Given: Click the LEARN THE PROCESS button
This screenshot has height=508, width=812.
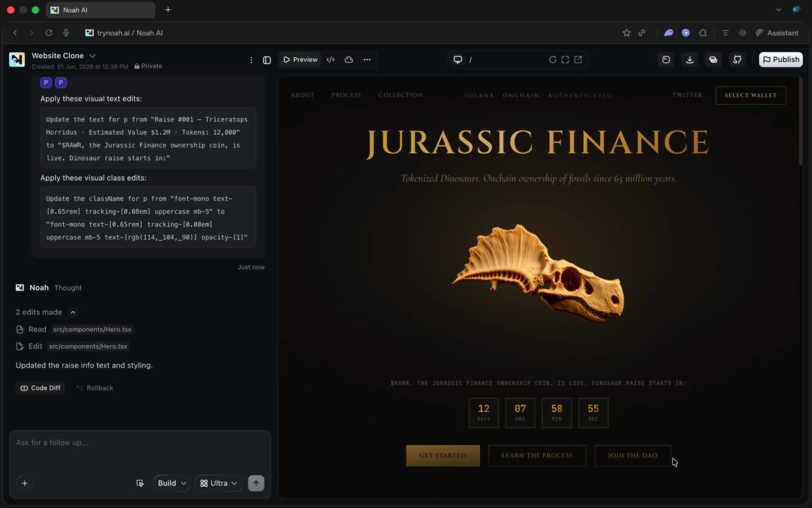Looking at the screenshot, I should (x=537, y=456).
